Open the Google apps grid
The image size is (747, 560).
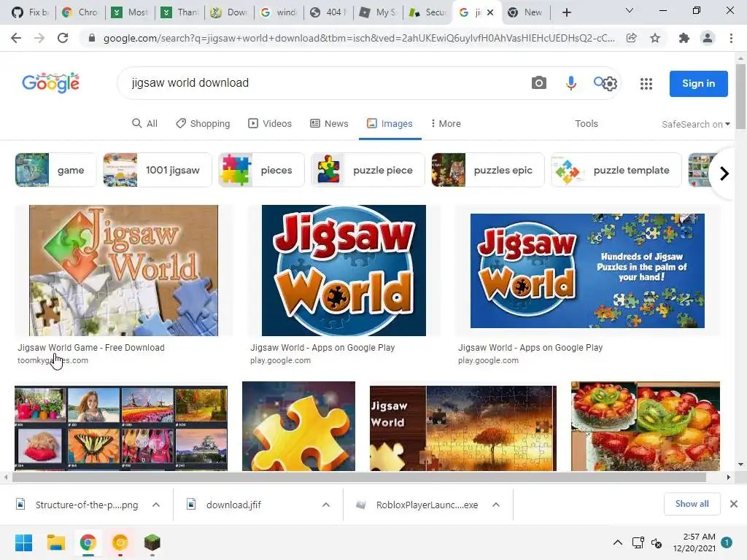click(646, 84)
